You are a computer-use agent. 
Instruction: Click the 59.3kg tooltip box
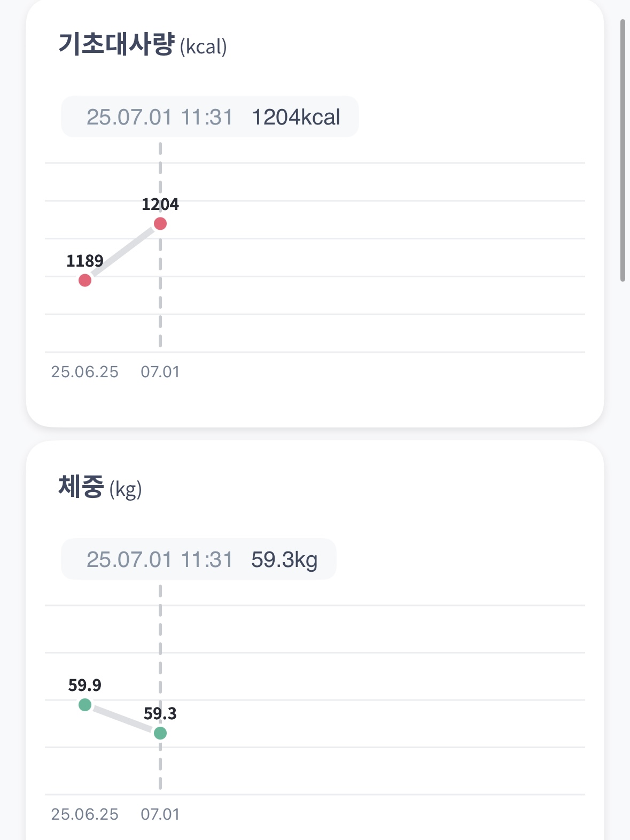(x=198, y=559)
